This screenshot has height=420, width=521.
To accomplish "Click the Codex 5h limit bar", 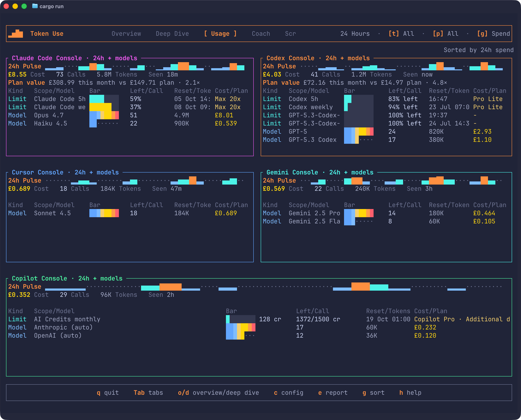I will tap(359, 99).
